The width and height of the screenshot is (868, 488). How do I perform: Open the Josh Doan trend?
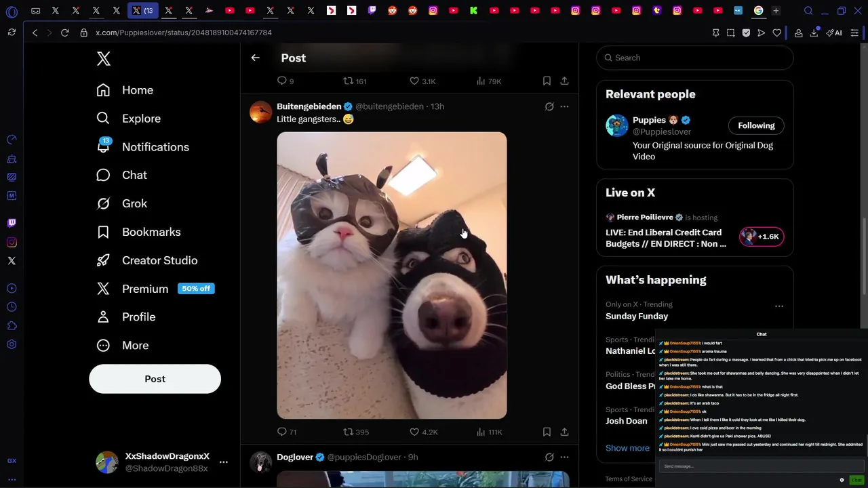pyautogui.click(x=627, y=421)
